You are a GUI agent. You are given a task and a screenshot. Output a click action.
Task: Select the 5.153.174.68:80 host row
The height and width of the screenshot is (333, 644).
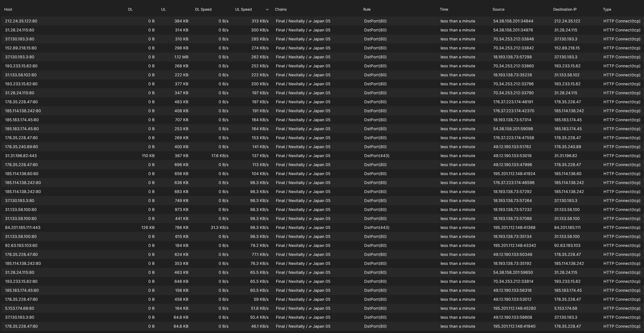coord(20,308)
